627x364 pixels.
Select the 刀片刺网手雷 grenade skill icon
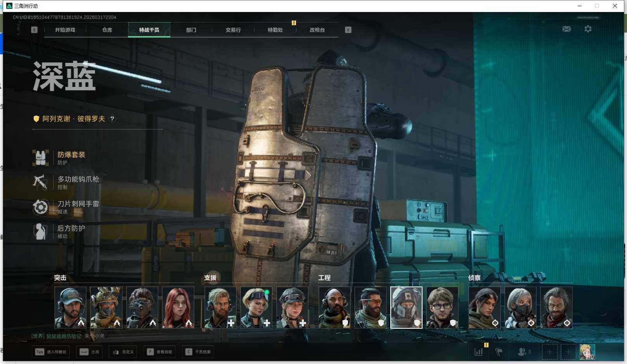40,207
